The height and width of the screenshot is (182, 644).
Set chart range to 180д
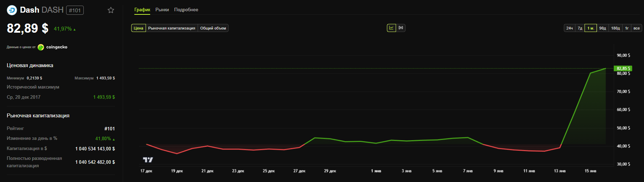(x=616, y=28)
